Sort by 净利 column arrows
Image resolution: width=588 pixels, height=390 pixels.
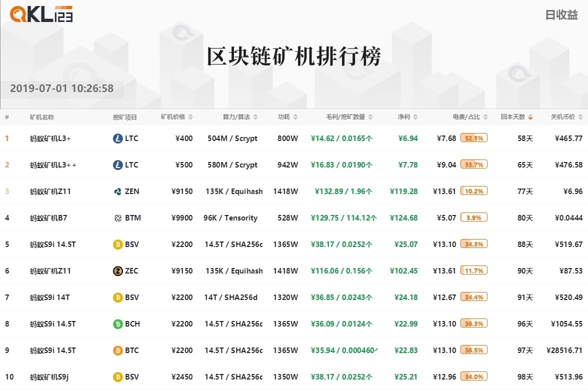(x=415, y=117)
